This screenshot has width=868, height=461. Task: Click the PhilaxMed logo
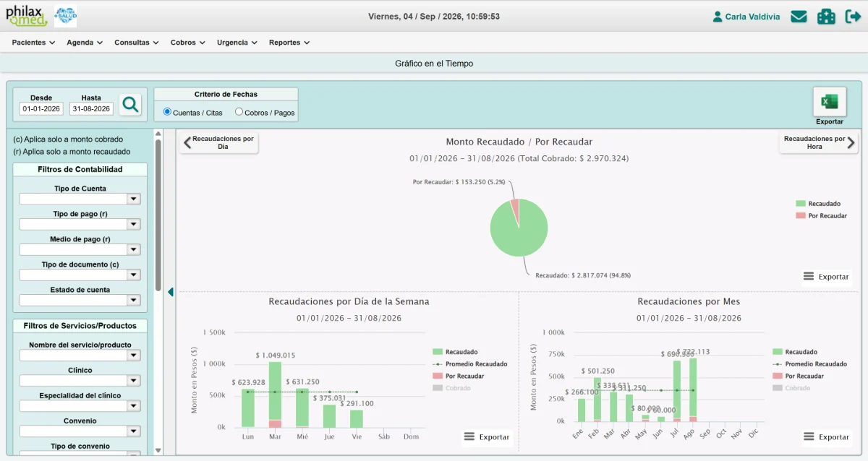click(27, 17)
